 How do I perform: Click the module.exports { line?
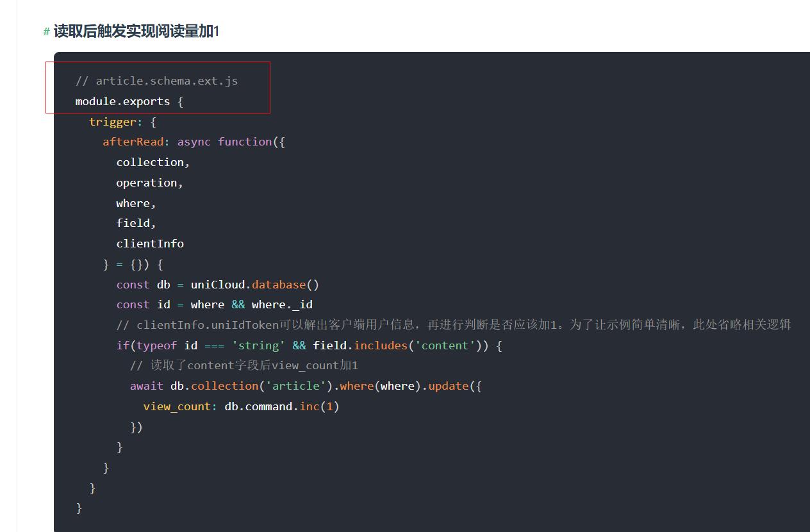click(x=129, y=101)
